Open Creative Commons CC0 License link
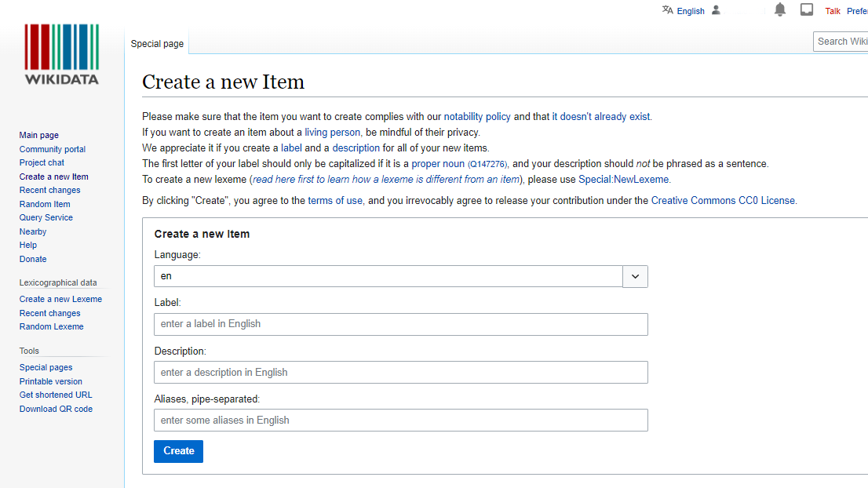868x488 pixels. point(723,201)
